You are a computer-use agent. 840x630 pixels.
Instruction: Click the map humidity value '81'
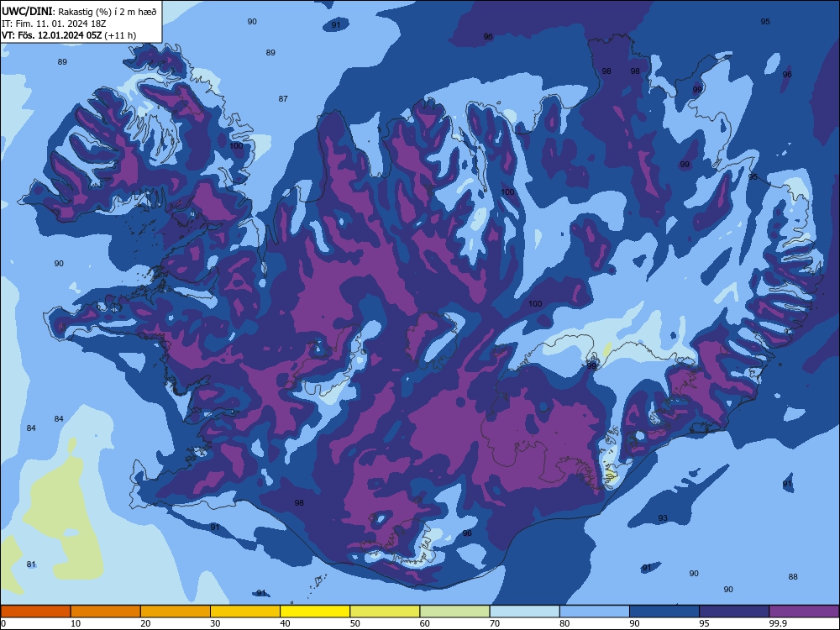[x=31, y=564]
